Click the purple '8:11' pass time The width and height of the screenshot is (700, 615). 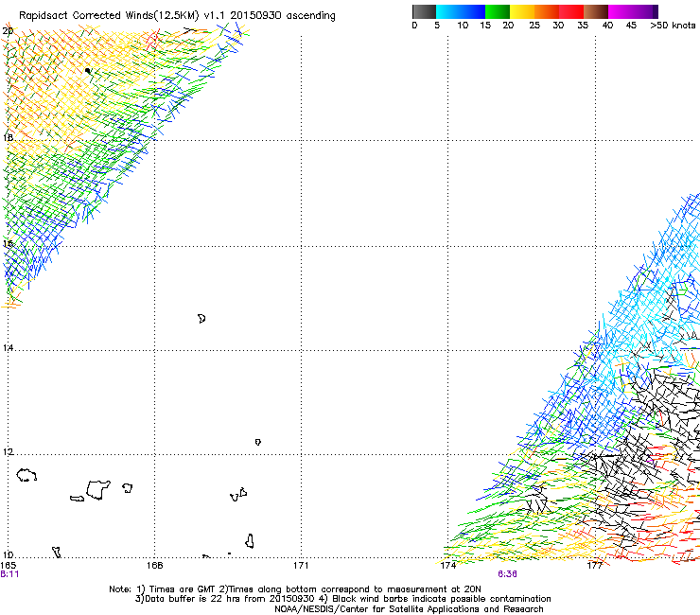click(9, 574)
